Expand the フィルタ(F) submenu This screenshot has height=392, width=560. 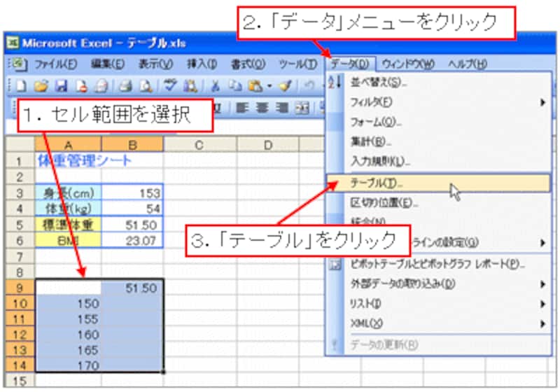439,102
